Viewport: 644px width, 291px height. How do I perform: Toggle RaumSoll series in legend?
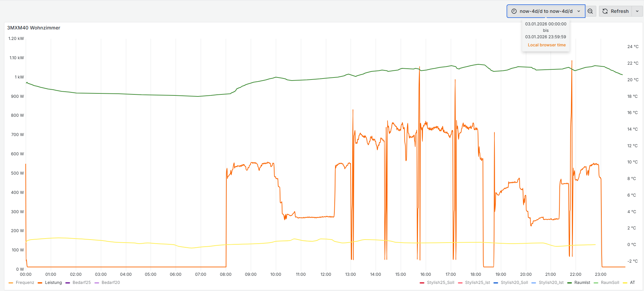[x=610, y=283]
